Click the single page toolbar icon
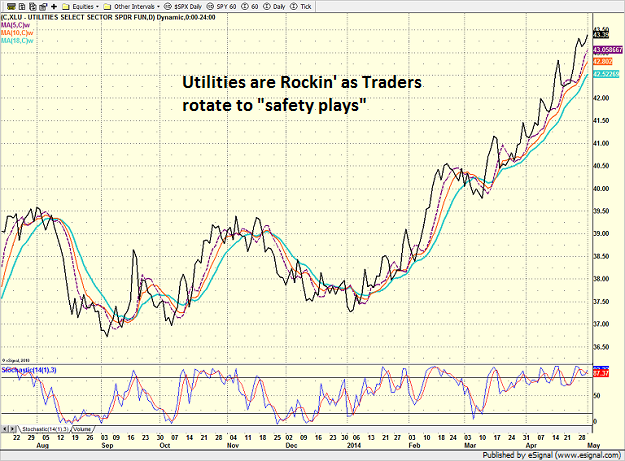The height and width of the screenshot is (461, 625). (x=22, y=6)
